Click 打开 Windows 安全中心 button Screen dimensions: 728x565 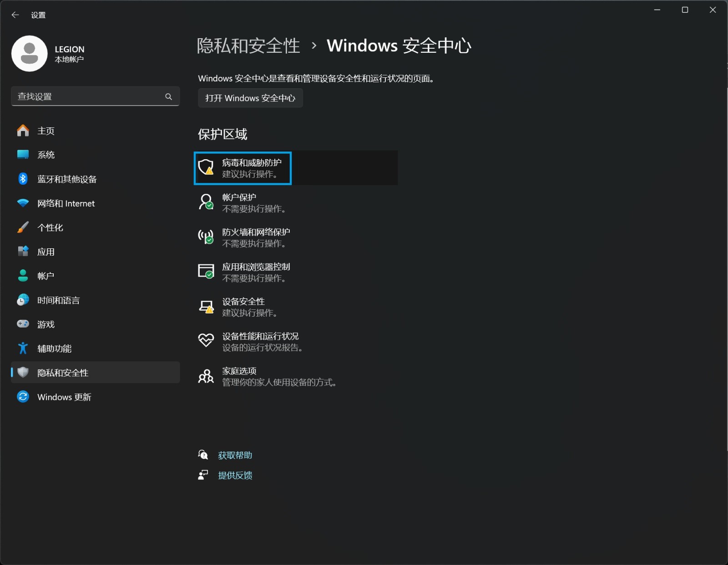pyautogui.click(x=250, y=98)
